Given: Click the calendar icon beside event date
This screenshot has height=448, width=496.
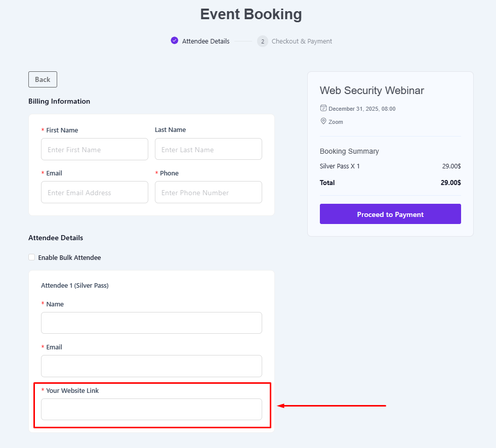Looking at the screenshot, I should pos(323,108).
